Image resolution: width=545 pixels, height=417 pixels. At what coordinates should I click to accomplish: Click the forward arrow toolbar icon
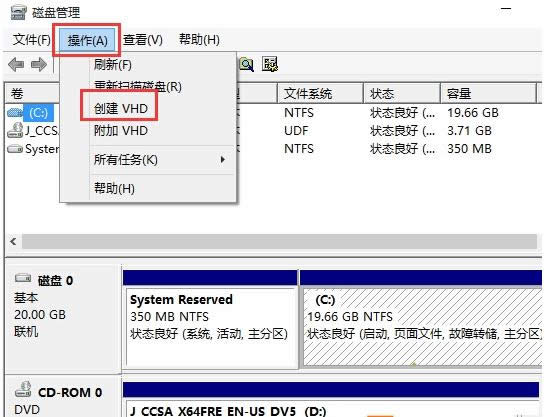pyautogui.click(x=39, y=65)
